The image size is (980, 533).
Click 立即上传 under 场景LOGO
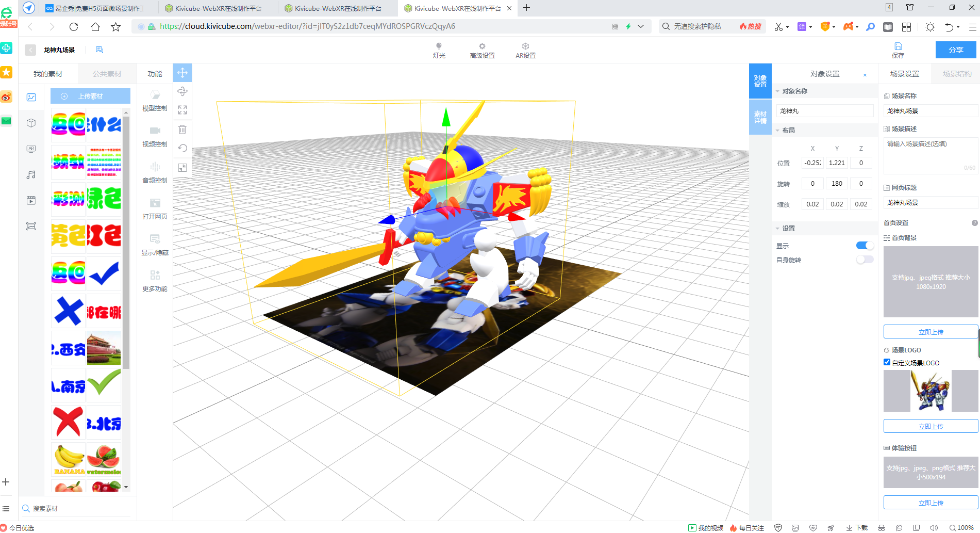pyautogui.click(x=931, y=426)
